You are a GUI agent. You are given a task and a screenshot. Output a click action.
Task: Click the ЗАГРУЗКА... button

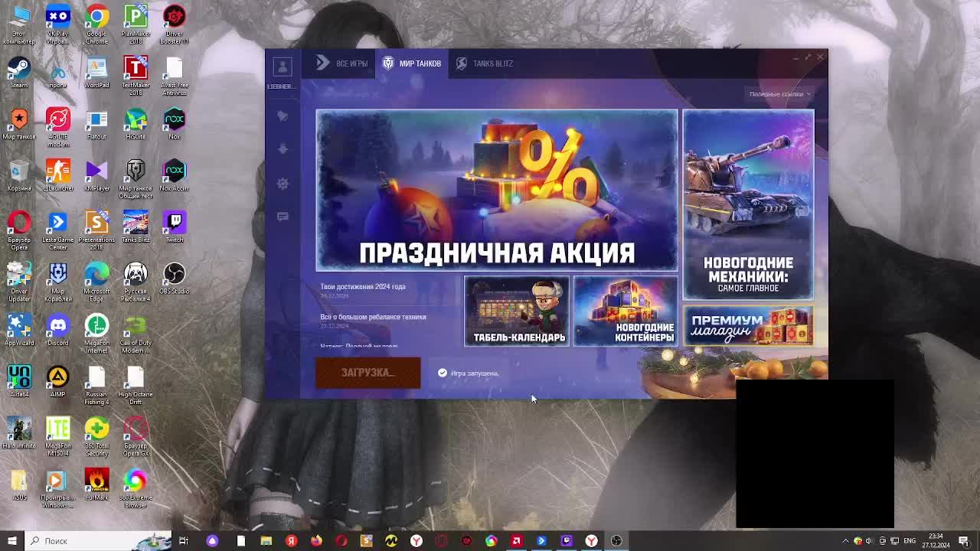(x=368, y=373)
